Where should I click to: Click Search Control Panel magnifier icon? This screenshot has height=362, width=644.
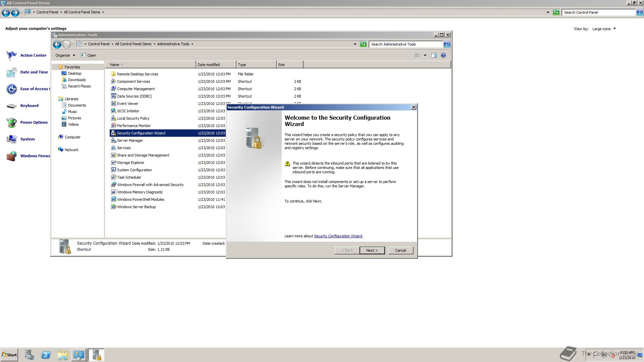tap(640, 12)
